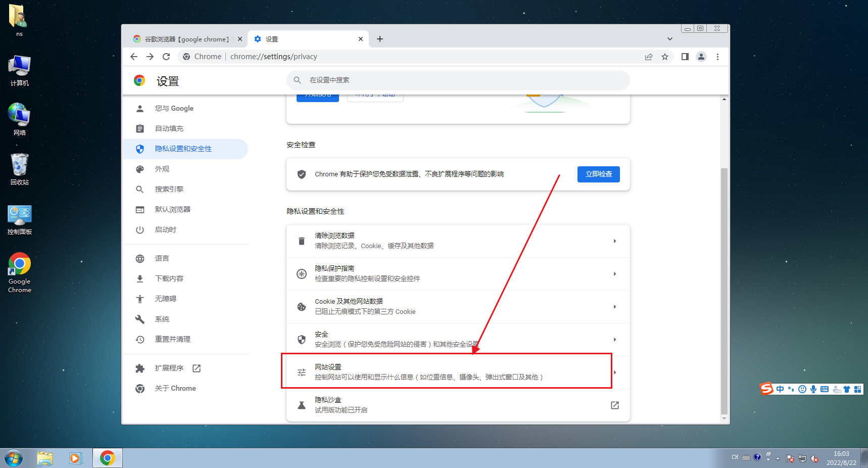Open the Sogou emoji picker icon
Viewport: 868px width, 468px height.
[x=802, y=389]
